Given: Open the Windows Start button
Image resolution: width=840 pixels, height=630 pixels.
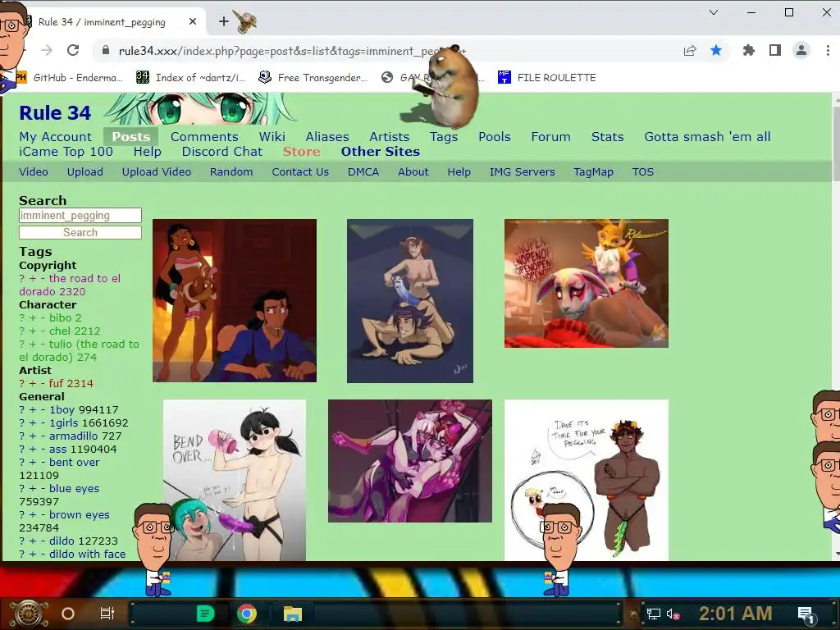Looking at the screenshot, I should click(x=29, y=613).
